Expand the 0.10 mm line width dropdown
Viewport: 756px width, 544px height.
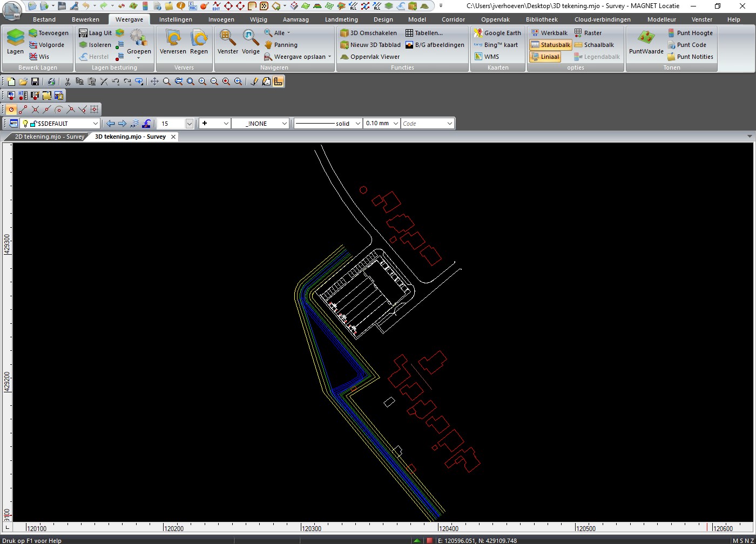(x=396, y=124)
